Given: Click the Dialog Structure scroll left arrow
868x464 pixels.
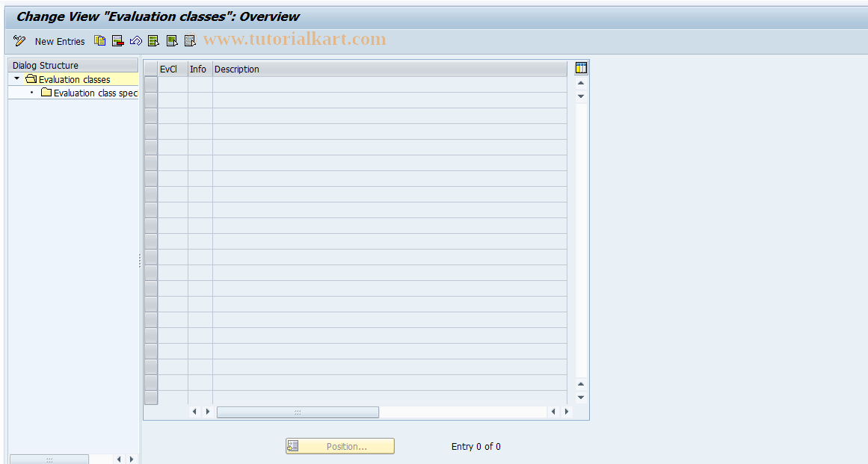Looking at the screenshot, I should pos(118,459).
